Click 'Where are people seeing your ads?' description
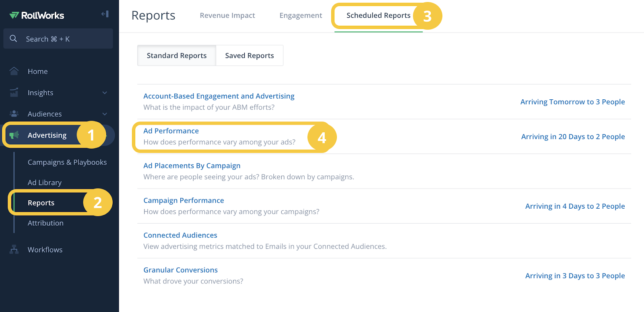The image size is (644, 312). click(x=249, y=177)
